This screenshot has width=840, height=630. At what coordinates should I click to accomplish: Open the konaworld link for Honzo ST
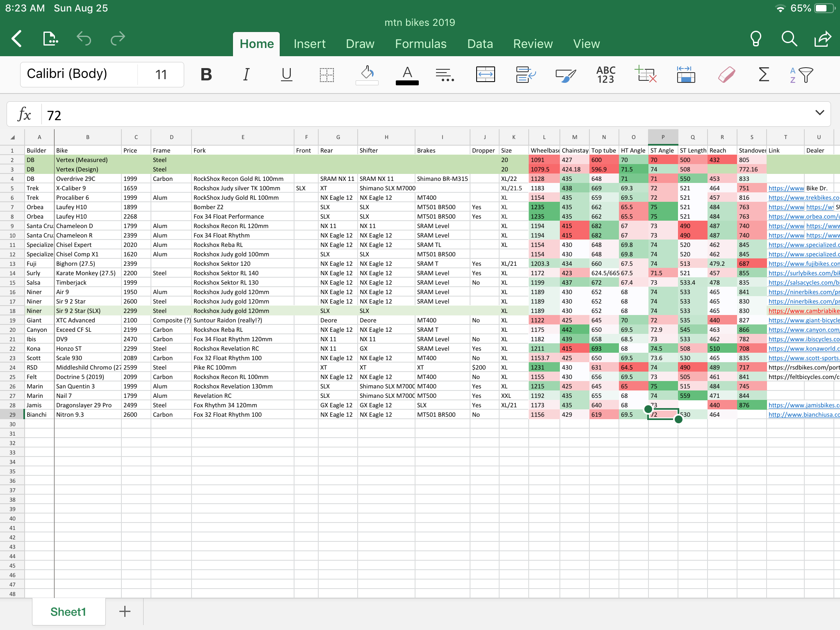coord(803,349)
